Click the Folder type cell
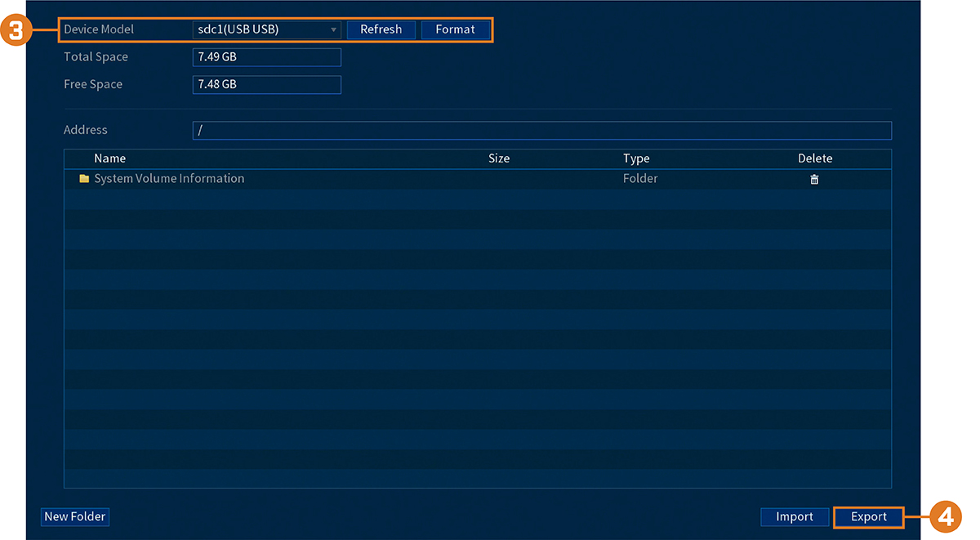 pos(640,179)
